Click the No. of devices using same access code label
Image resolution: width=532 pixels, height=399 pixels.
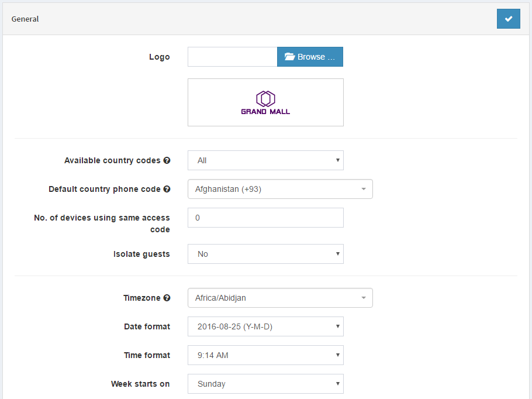(102, 223)
